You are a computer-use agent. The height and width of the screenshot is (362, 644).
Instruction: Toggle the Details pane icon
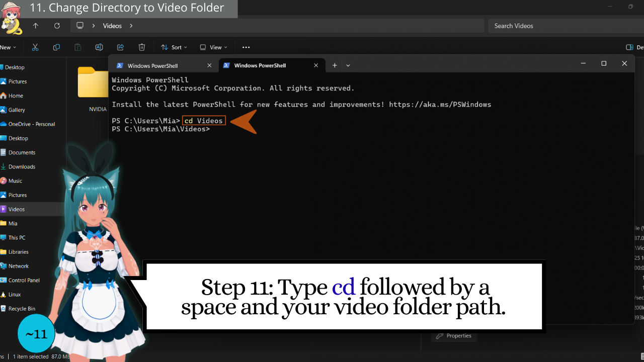pos(629,47)
